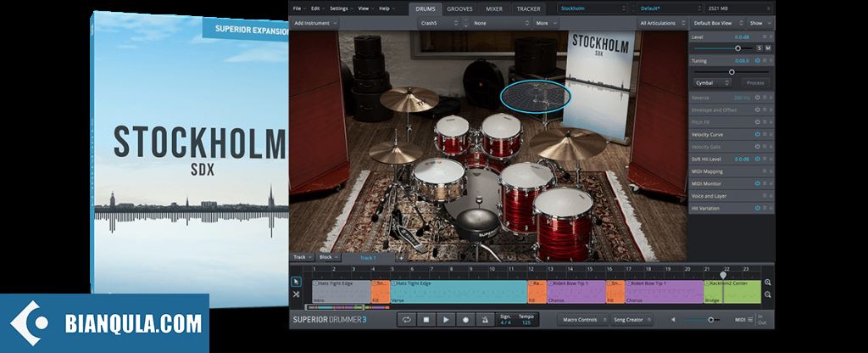Enable the Pitch FX property
This screenshot has width=868, height=353.
tap(757, 122)
